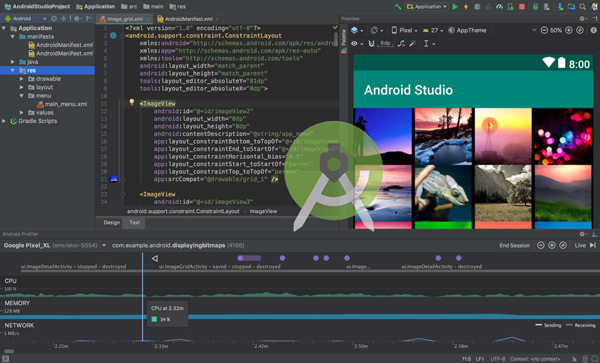Click Sync Project with Gradle Files icon
600x363 pixels.
click(535, 7)
